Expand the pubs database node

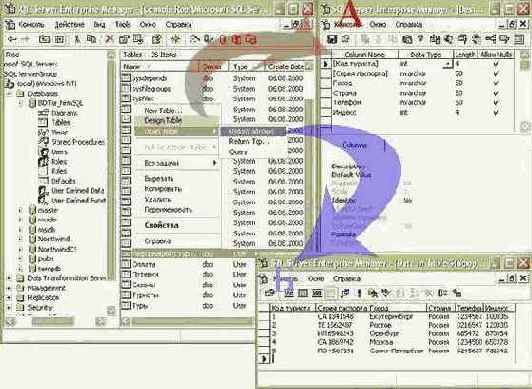20,259
